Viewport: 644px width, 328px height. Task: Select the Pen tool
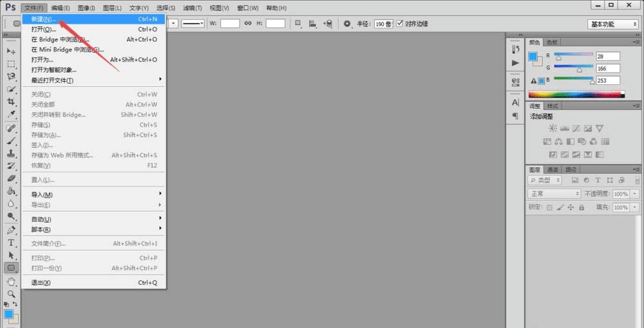click(11, 230)
